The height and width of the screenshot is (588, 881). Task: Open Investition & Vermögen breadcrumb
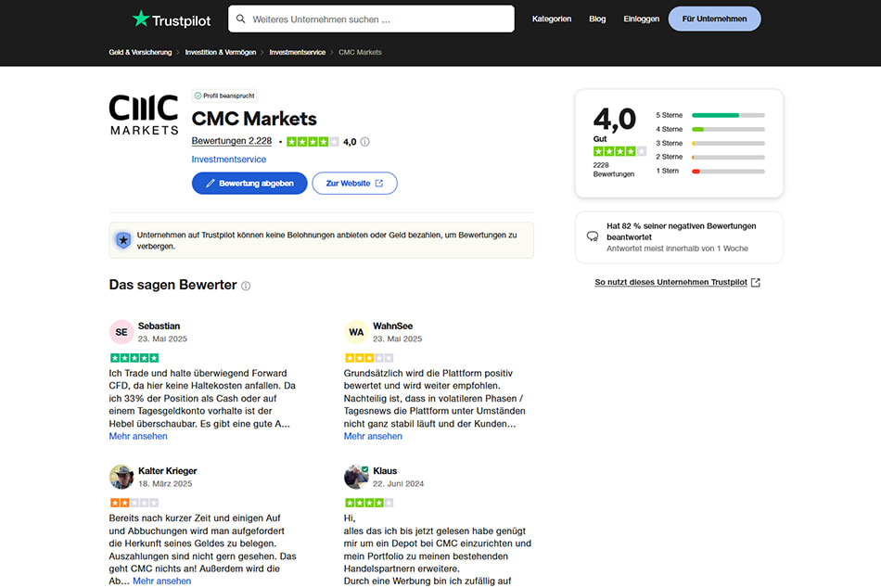(x=221, y=52)
